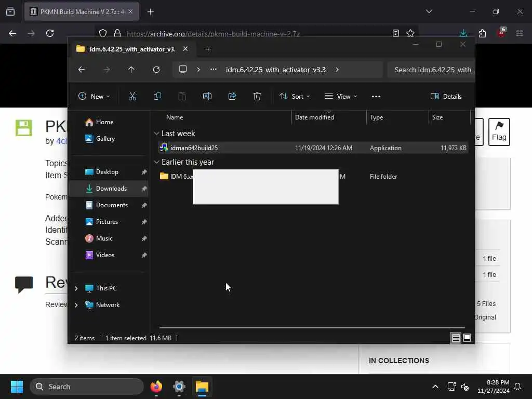Sort by Date modified column header
This screenshot has width=532, height=399.
[x=329, y=117]
